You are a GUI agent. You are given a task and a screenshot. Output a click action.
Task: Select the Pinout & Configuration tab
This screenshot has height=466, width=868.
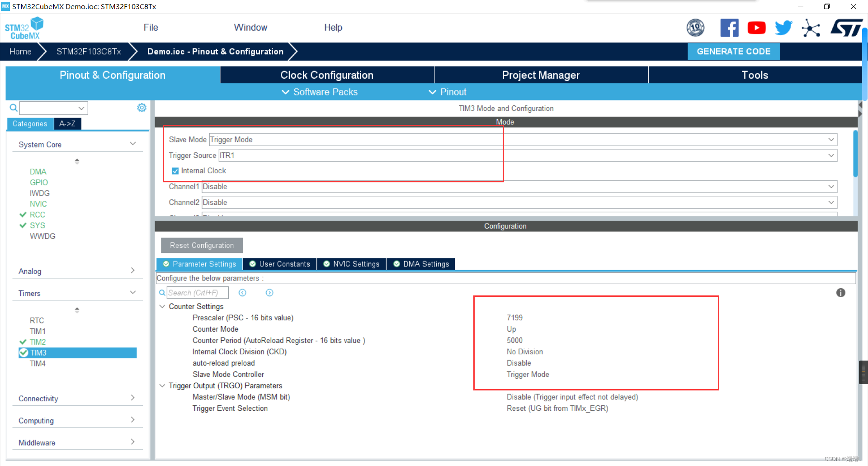[113, 75]
